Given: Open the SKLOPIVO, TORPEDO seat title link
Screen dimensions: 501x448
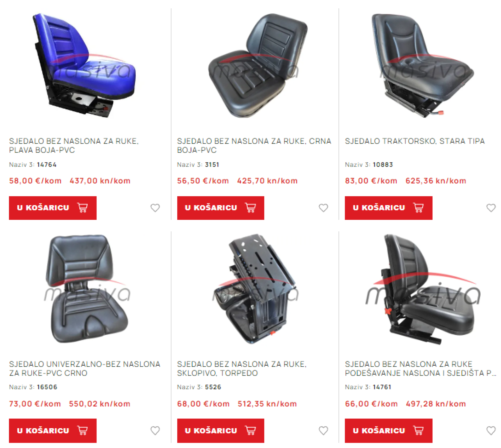Looking at the screenshot, I should tap(242, 368).
